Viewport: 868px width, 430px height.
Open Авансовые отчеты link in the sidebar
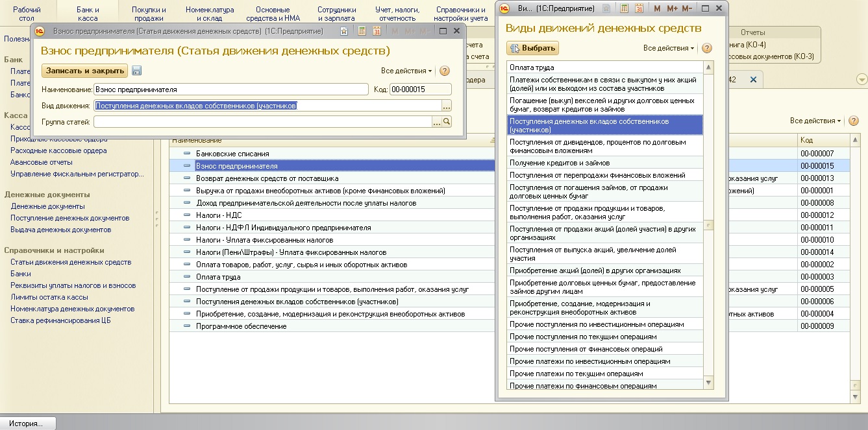click(42, 162)
